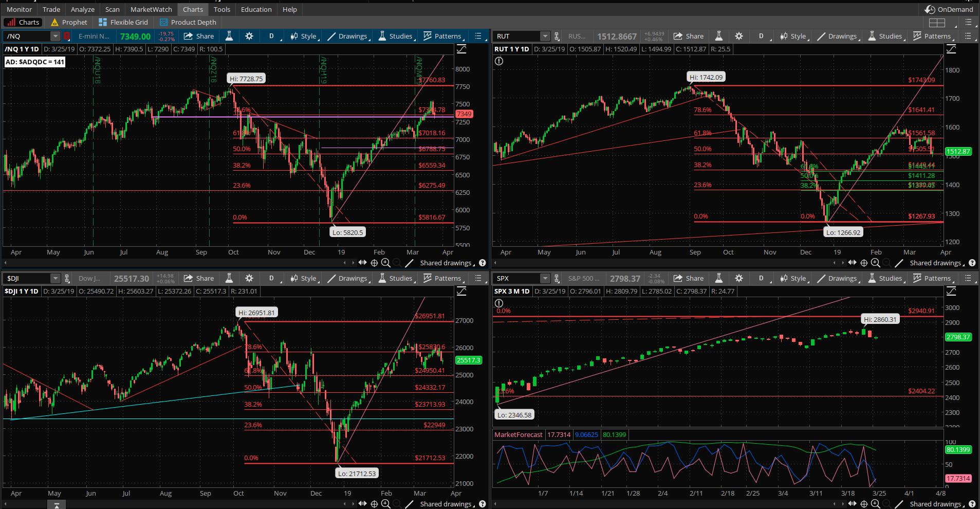The width and height of the screenshot is (980, 509).
Task: Click exclamation alert icon in RUT chart
Action: (x=498, y=61)
